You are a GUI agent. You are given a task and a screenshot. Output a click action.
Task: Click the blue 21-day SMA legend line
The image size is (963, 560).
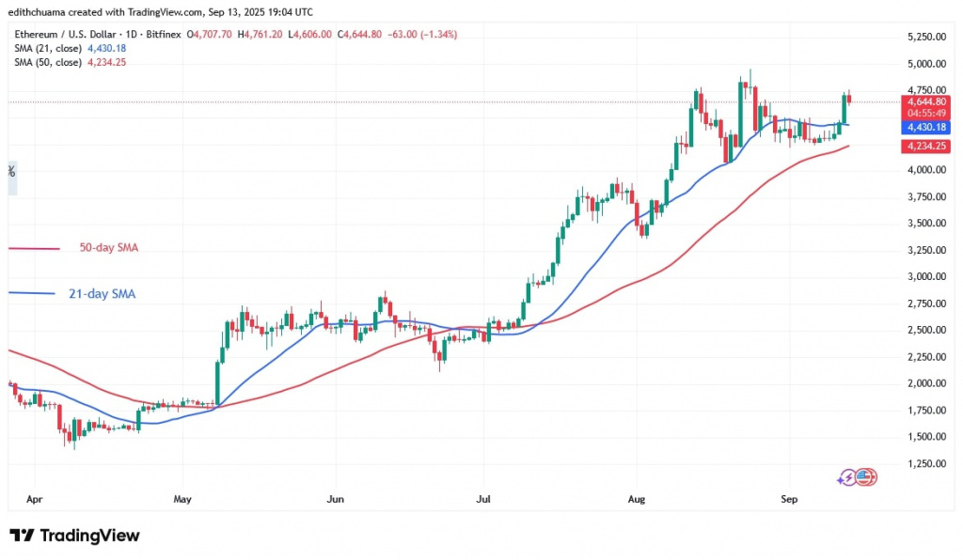point(34,293)
